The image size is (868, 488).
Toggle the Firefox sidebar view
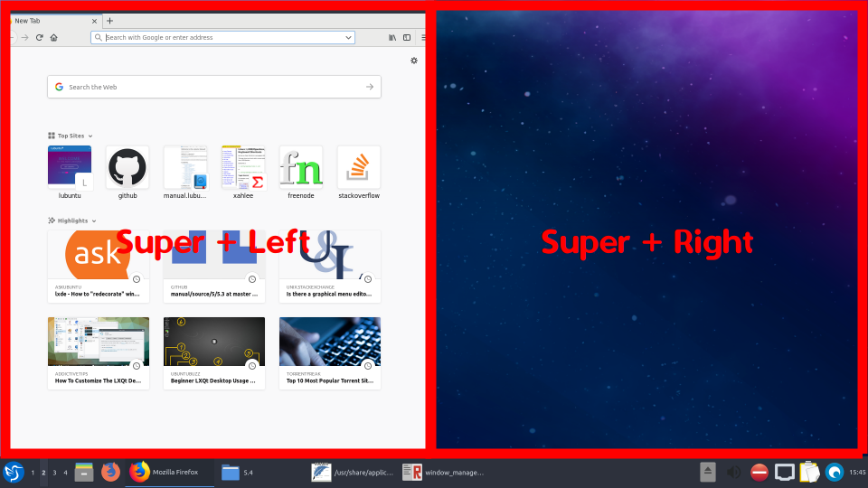tap(407, 37)
